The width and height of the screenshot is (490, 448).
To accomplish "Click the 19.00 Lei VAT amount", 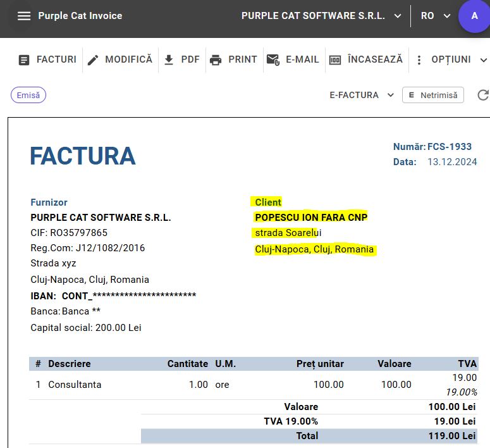I will tap(455, 421).
